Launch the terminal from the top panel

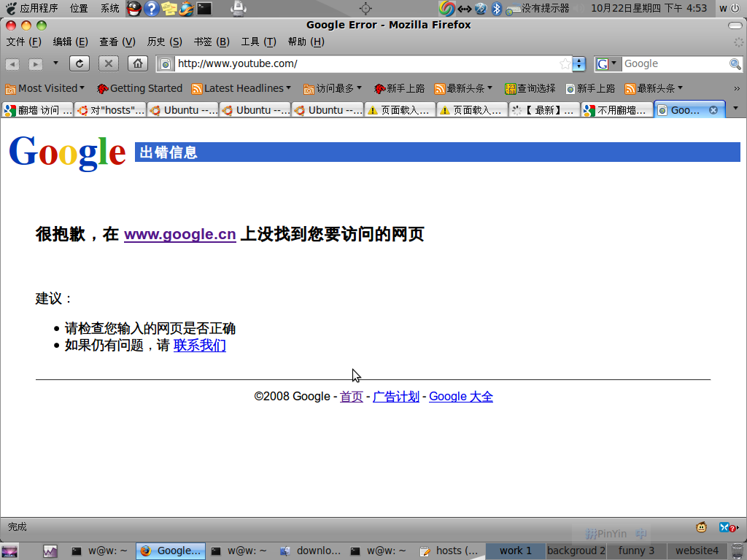(204, 8)
